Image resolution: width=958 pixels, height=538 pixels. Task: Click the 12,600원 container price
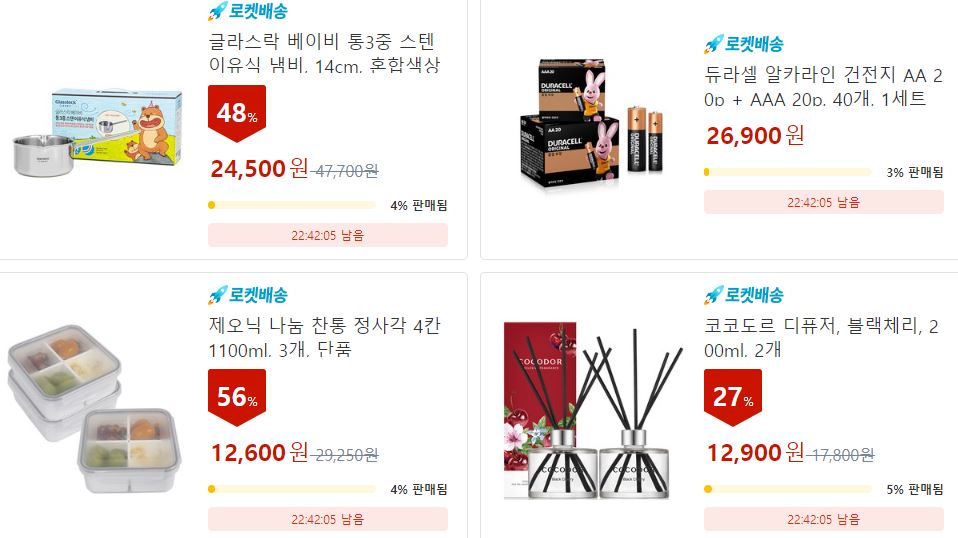pos(260,453)
